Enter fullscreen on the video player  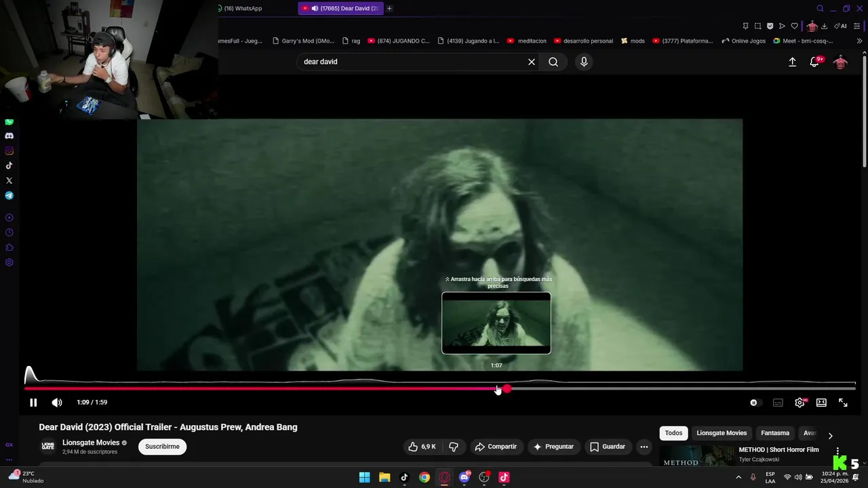[x=843, y=403]
